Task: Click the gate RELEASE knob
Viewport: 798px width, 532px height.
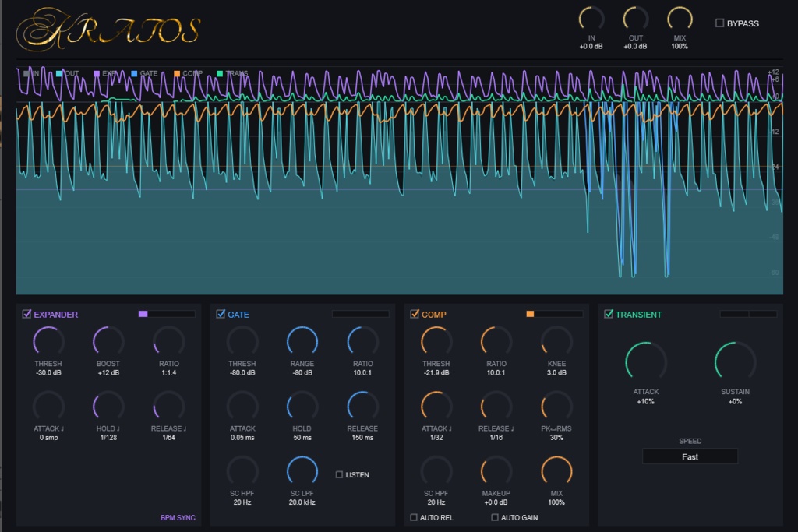Action: (x=363, y=407)
